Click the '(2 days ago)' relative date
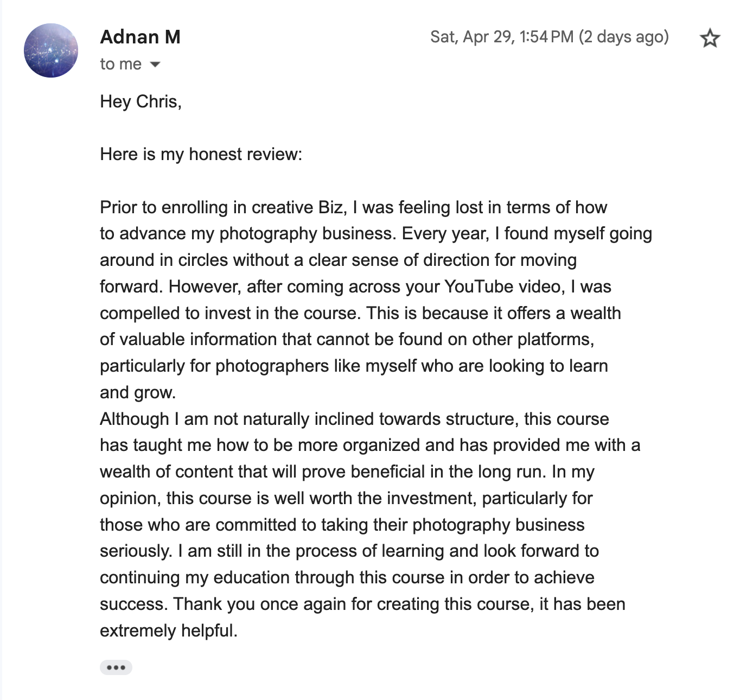753x700 pixels. click(x=624, y=37)
